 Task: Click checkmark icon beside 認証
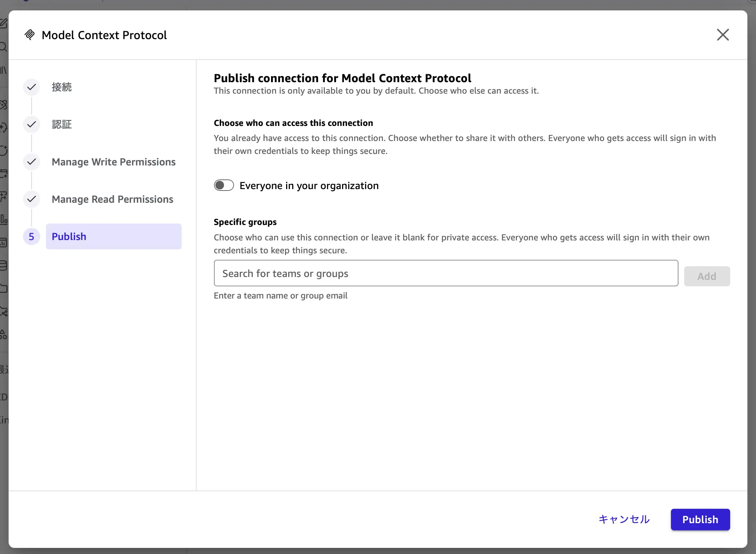32,125
